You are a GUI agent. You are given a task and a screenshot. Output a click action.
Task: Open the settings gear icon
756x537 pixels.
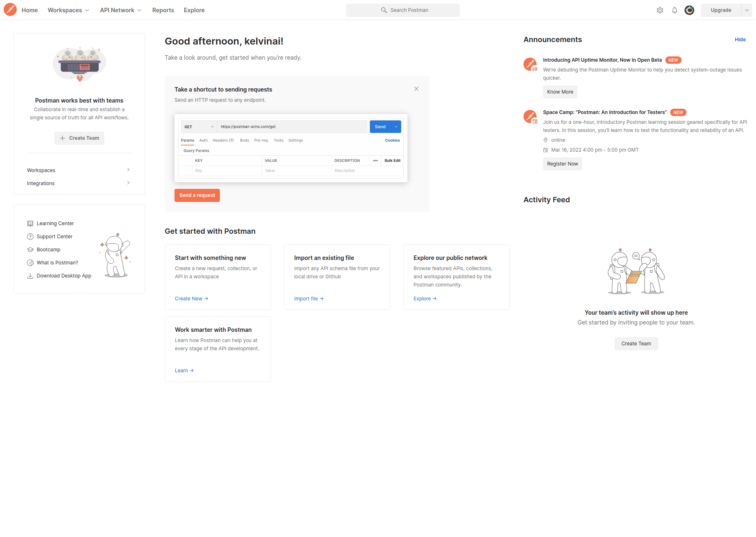pos(660,10)
